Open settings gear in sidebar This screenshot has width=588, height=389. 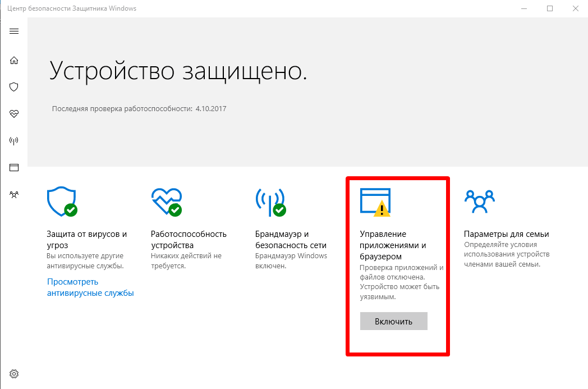coord(14,374)
